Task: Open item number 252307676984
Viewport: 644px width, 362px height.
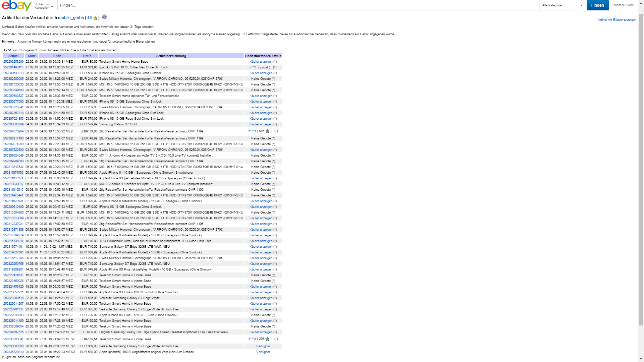Action: pos(13,131)
